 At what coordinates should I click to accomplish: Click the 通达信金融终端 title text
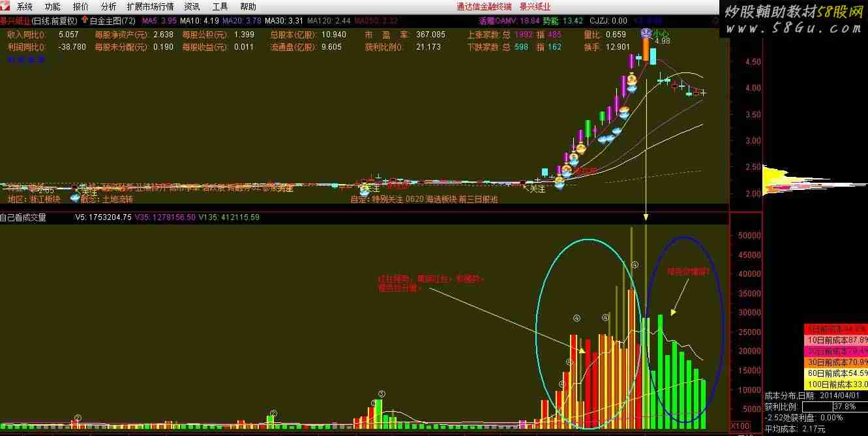[x=483, y=7]
